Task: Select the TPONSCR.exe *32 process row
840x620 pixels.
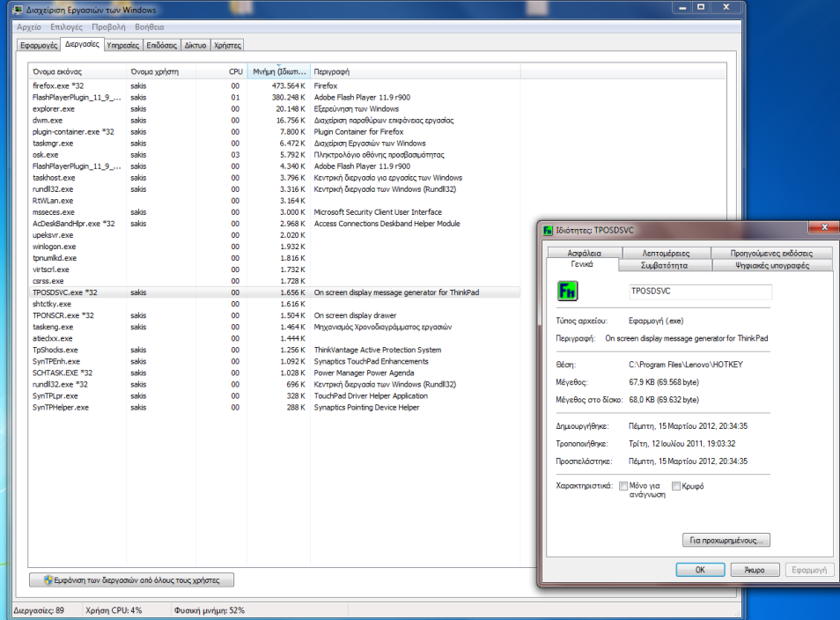Action: [275, 315]
